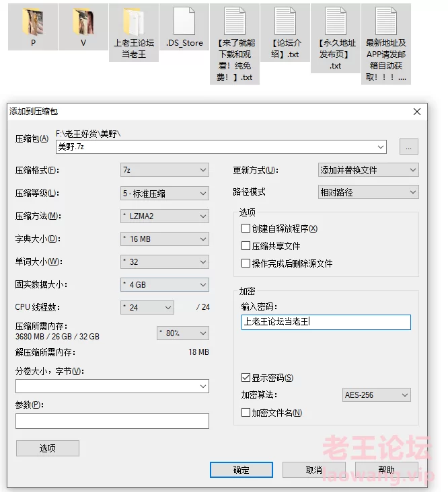448x492 pixels.
Task: Open 固实数据大小 4 GB dropdown
Action: tap(165, 284)
